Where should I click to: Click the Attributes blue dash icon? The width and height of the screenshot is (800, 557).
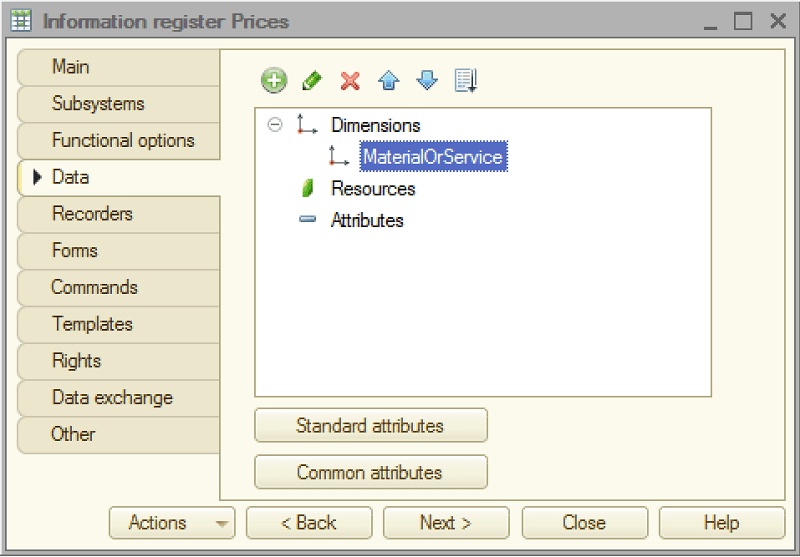[x=307, y=220]
